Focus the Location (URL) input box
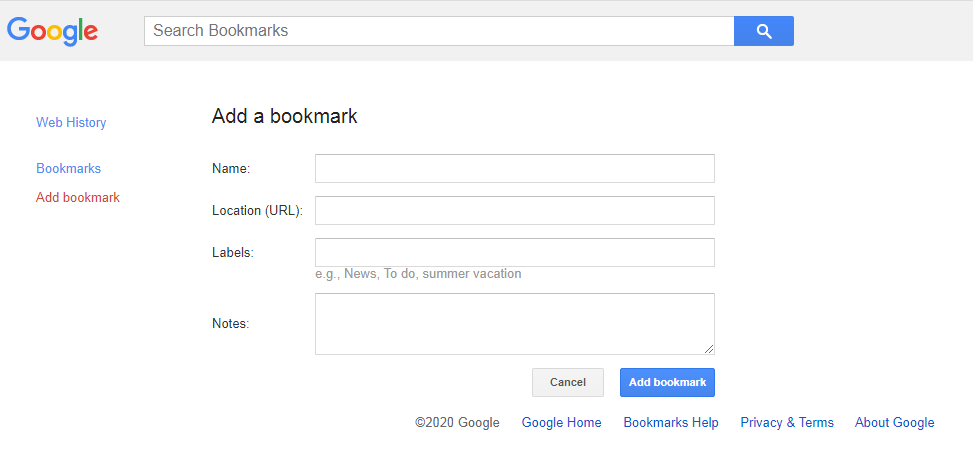The width and height of the screenshot is (973, 467). point(514,211)
